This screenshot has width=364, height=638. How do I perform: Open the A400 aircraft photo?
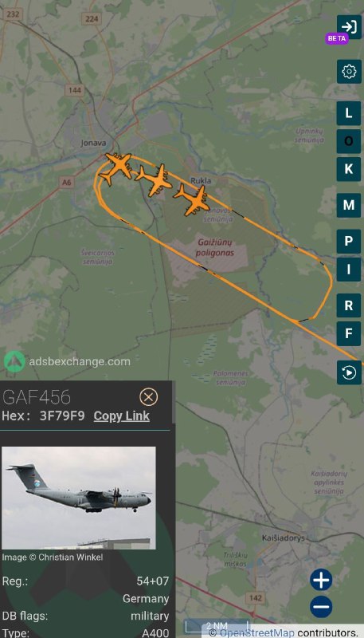click(79, 498)
